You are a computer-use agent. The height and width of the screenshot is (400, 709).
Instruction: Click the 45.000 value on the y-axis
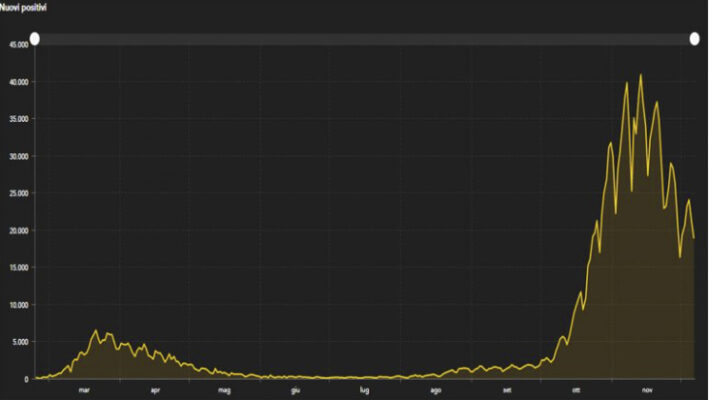18,45
